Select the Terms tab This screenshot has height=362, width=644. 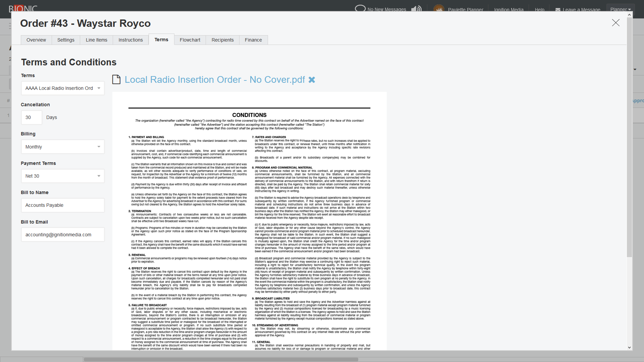click(161, 40)
